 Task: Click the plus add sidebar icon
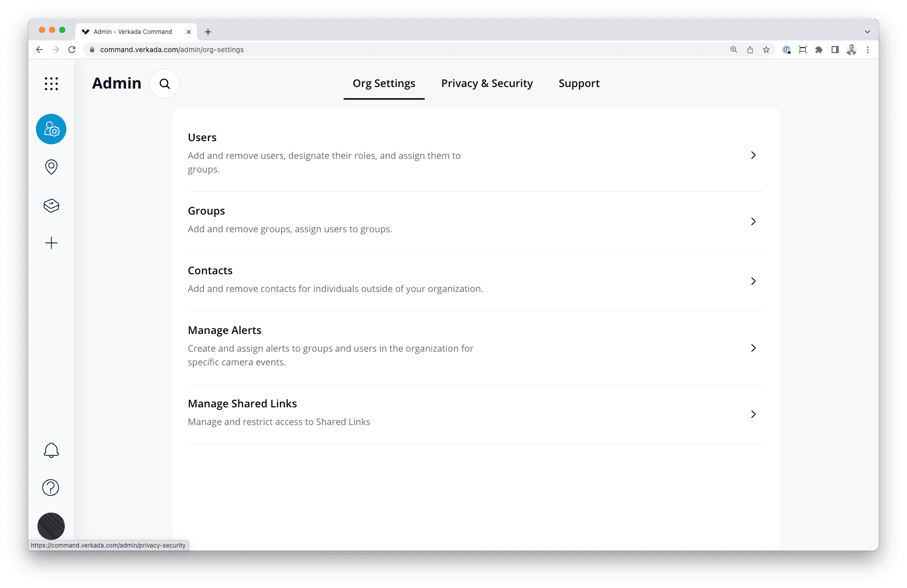click(51, 243)
